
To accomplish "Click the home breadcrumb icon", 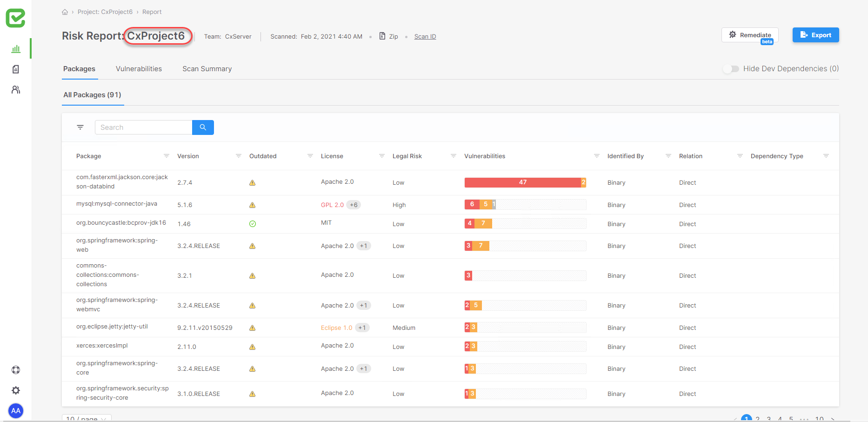I will [x=65, y=12].
